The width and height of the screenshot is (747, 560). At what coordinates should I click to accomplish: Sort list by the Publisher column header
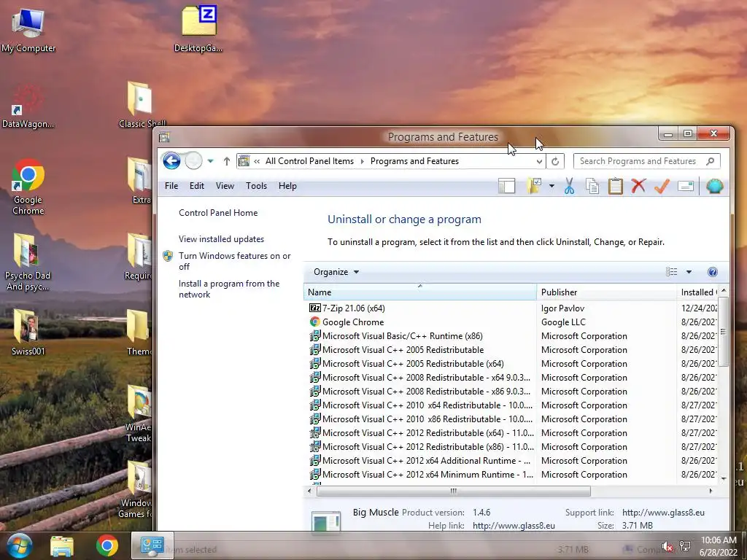coord(606,292)
